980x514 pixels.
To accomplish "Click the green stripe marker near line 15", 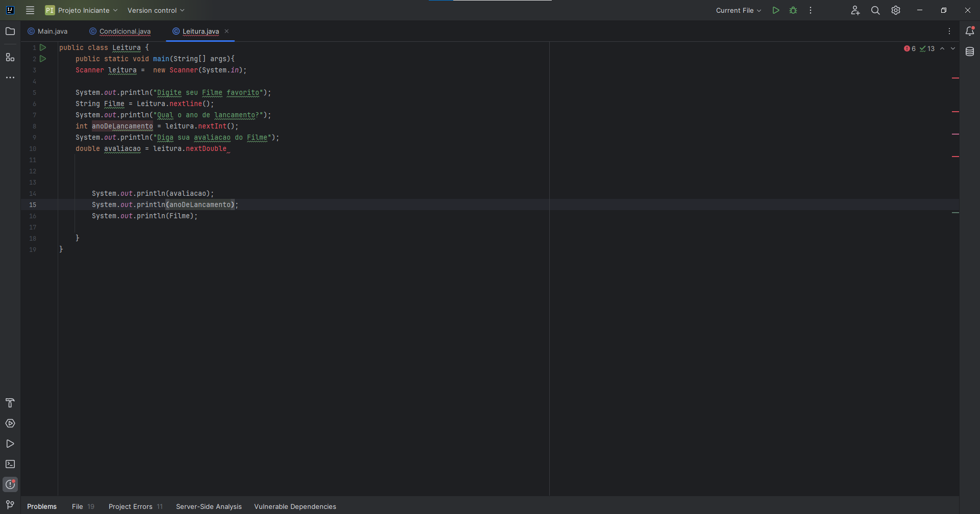I will pos(955,213).
